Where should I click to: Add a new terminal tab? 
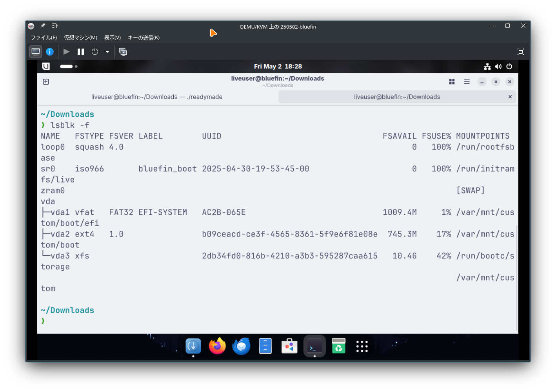click(46, 82)
